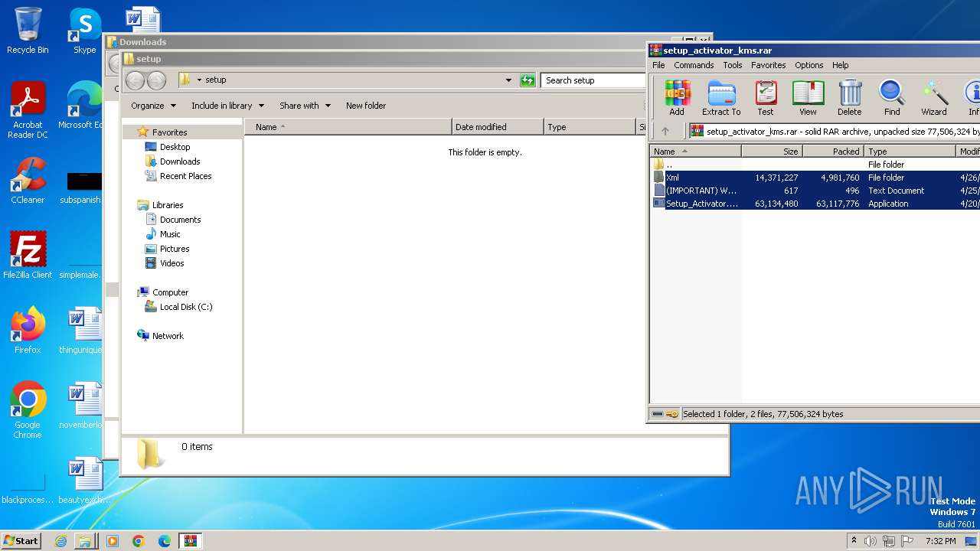This screenshot has height=551, width=980.
Task: Sort by Packed column in WinRAR
Action: pyautogui.click(x=833, y=152)
